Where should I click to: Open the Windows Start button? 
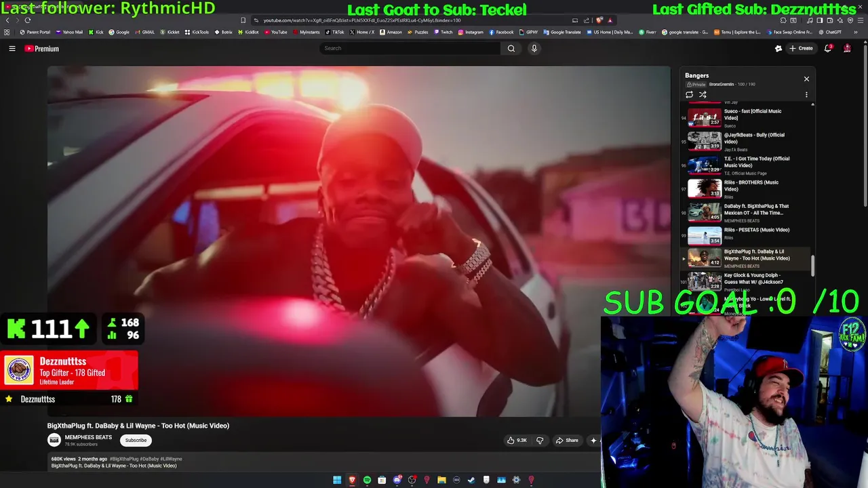pyautogui.click(x=337, y=481)
